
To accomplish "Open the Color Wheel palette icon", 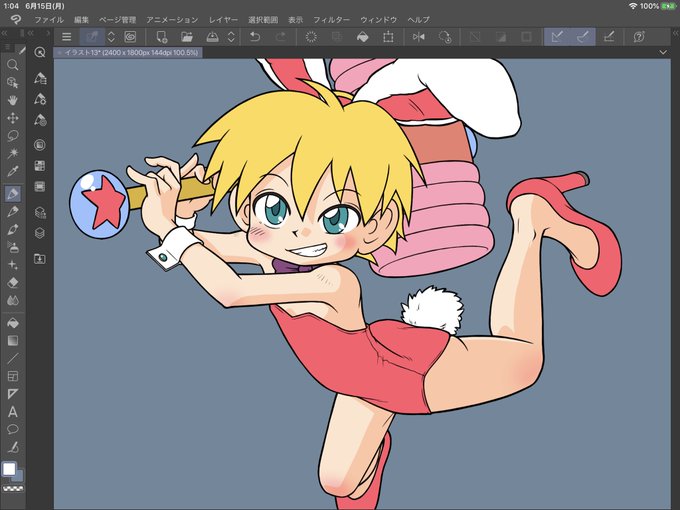I will tap(39, 145).
